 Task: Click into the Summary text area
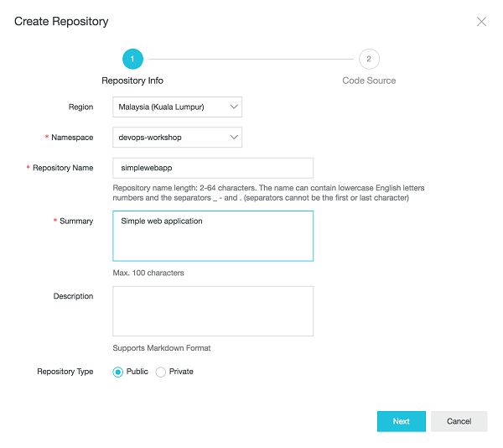213,236
